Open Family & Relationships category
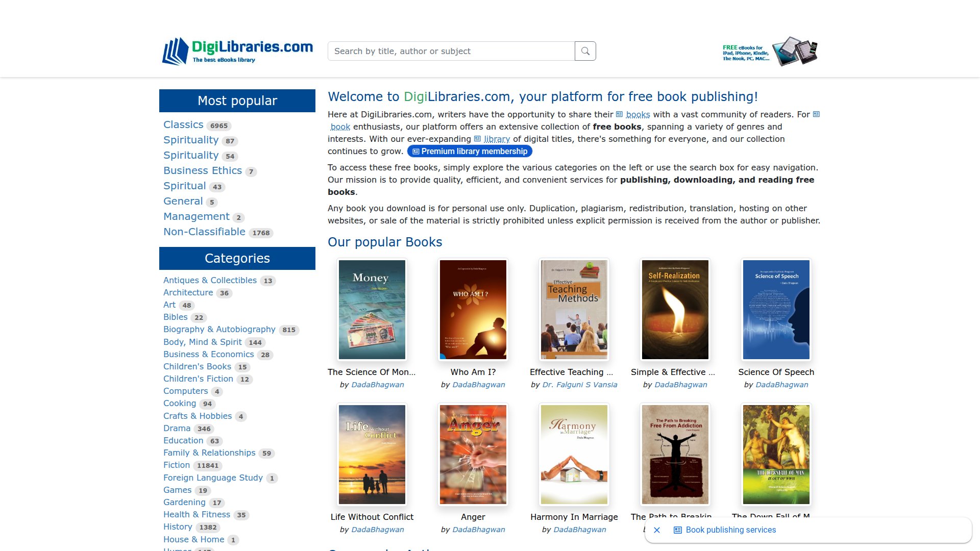This screenshot has height=551, width=980. [209, 453]
